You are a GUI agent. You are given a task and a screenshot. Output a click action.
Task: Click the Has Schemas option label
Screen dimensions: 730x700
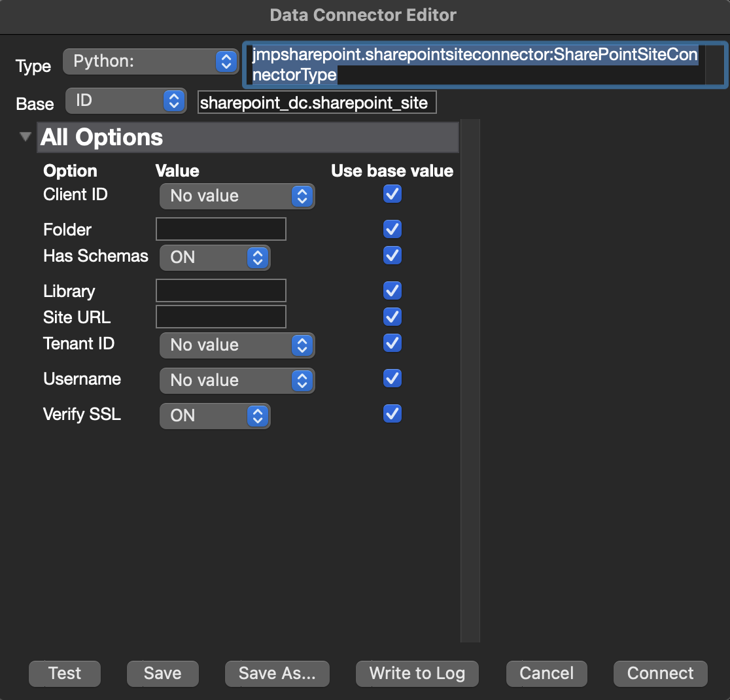pos(96,256)
